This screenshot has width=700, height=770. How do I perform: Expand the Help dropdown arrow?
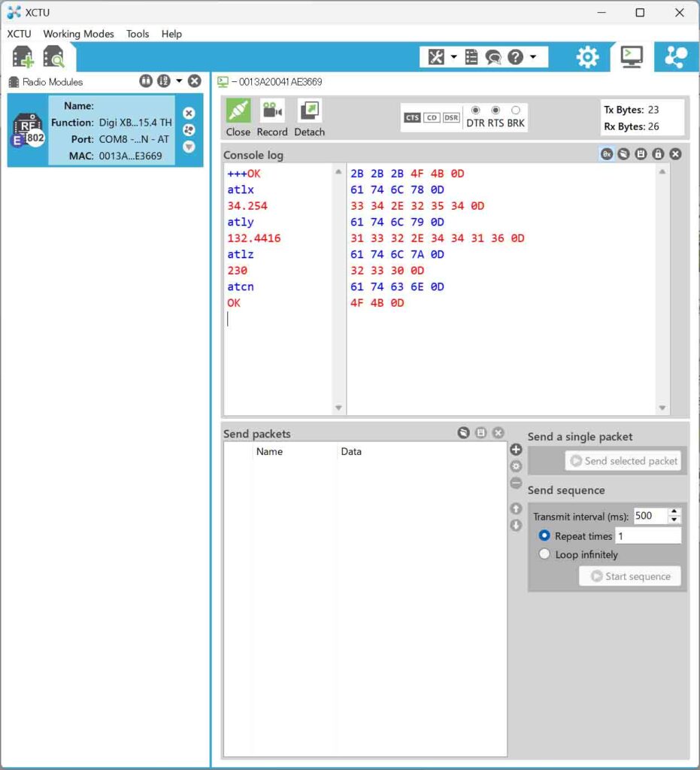533,57
